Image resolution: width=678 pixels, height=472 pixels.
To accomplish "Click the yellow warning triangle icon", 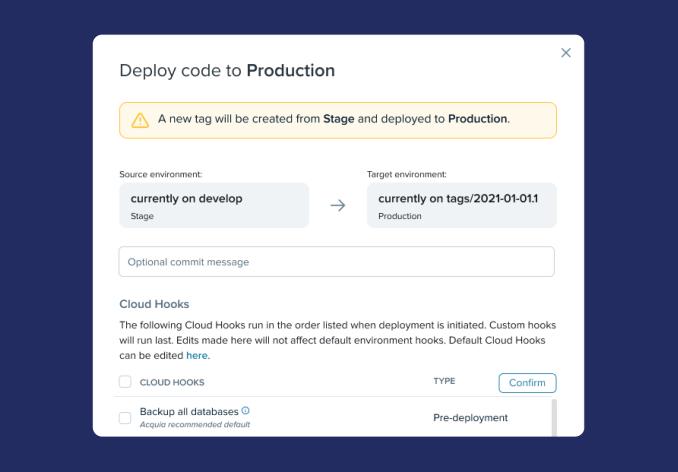I will 140,120.
